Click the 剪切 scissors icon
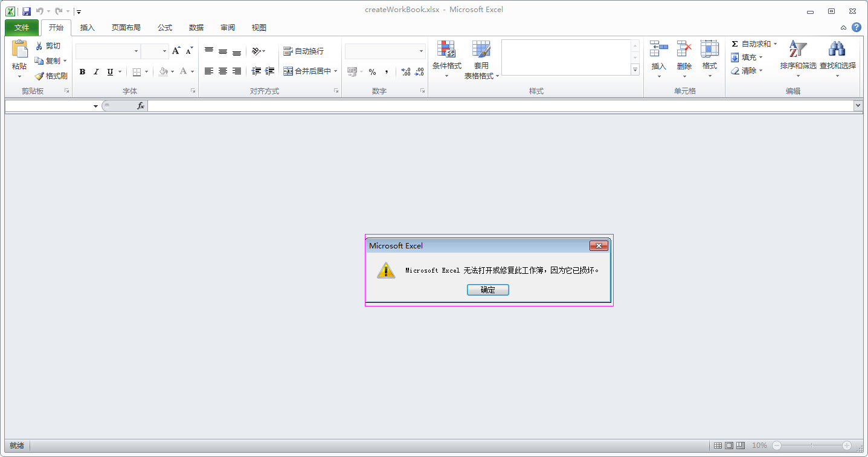Screen dimensions: 868x457 pyautogui.click(x=40, y=46)
